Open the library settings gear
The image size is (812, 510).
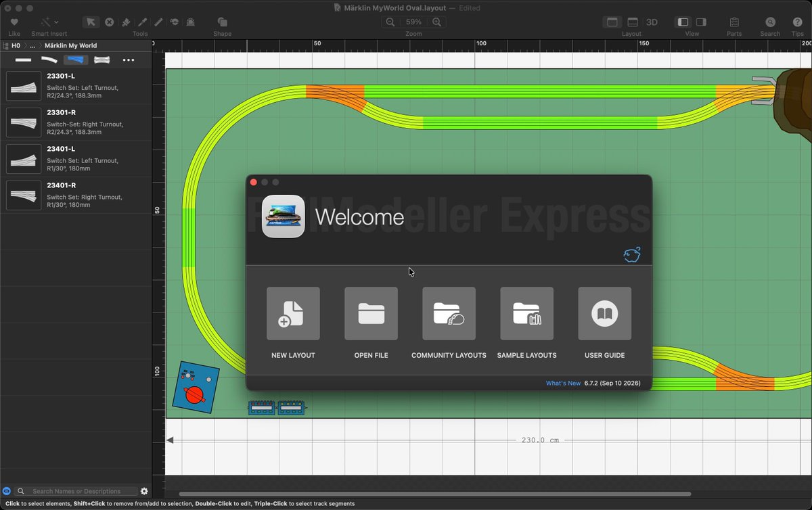click(144, 491)
